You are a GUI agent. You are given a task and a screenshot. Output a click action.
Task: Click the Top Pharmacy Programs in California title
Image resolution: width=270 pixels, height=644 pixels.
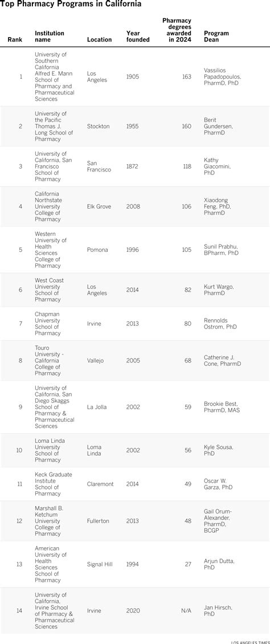click(71, 5)
